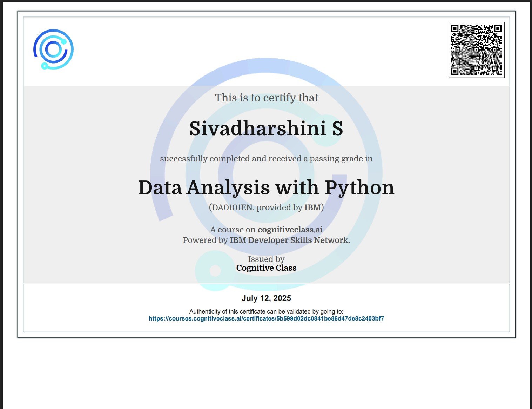Click "A course on cognitiveclass.ai" text
The width and height of the screenshot is (532, 409).
pos(266,230)
